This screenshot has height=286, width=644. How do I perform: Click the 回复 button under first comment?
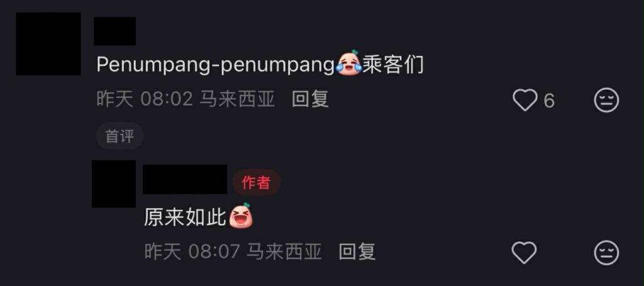[310, 99]
